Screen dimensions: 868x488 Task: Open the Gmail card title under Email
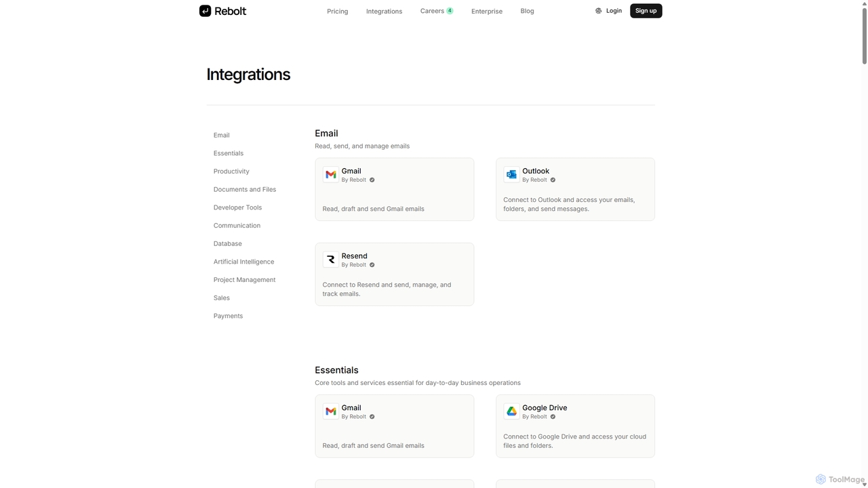point(351,171)
